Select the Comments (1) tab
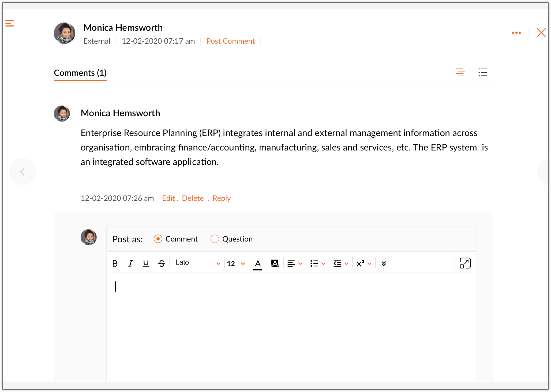 80,73
